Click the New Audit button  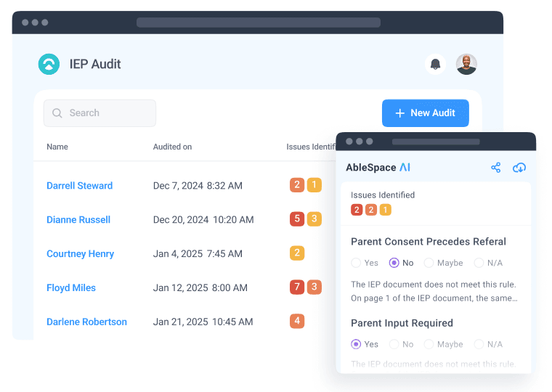pos(425,113)
